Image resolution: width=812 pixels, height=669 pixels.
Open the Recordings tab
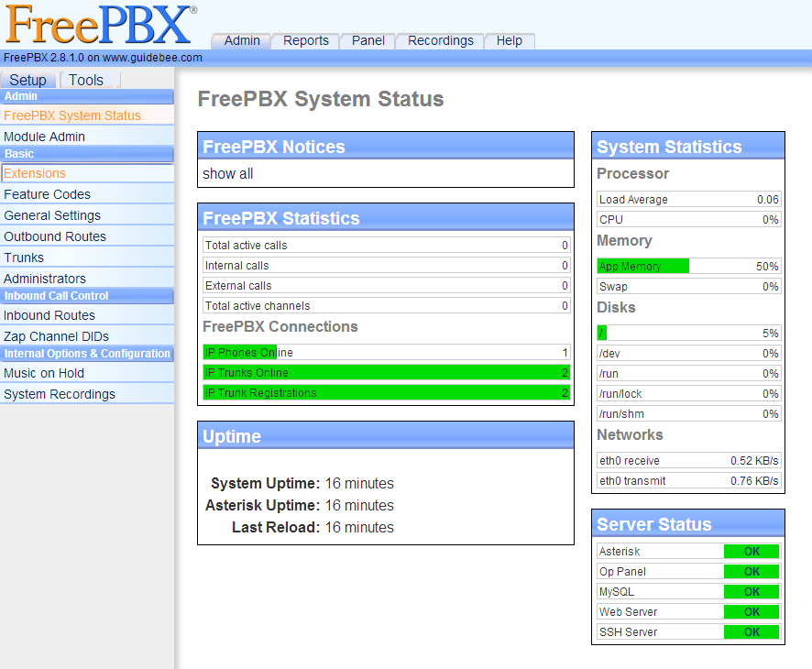point(439,40)
